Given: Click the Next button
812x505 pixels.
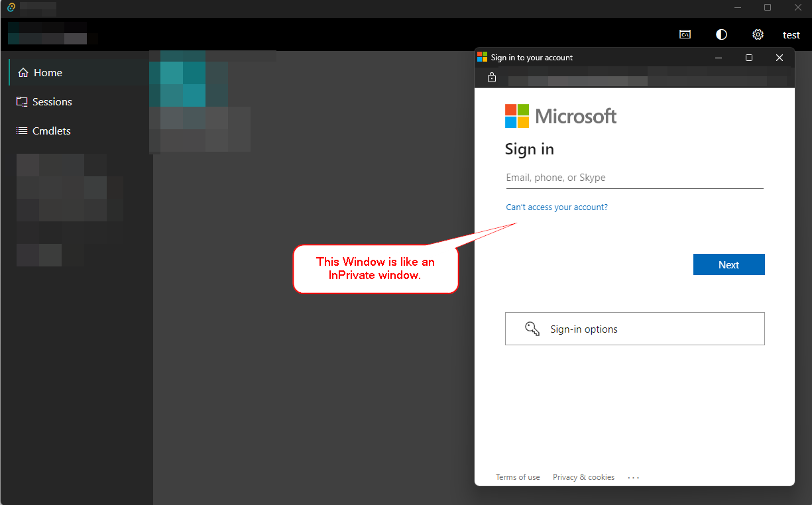Looking at the screenshot, I should pos(728,264).
